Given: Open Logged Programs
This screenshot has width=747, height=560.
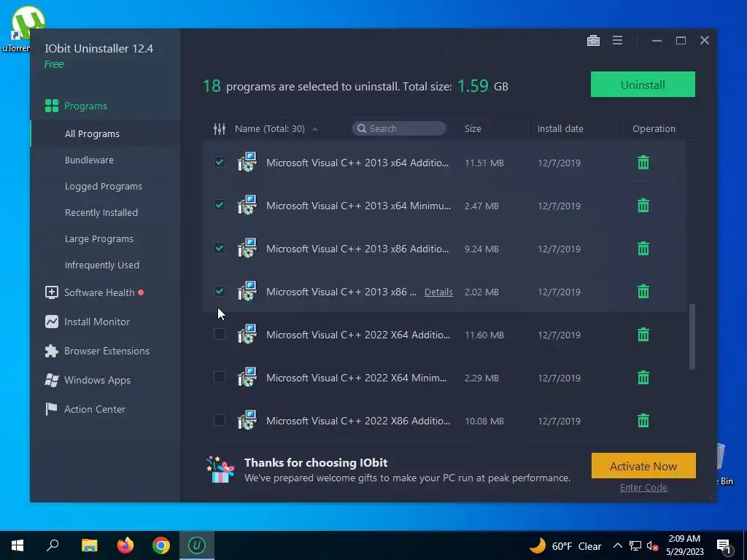Looking at the screenshot, I should [x=104, y=186].
